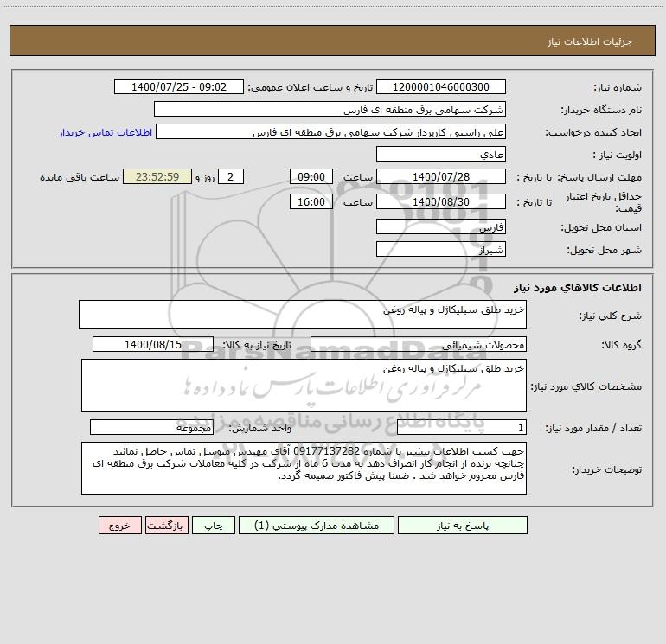Click the شرح کلی نیاز description box
666x644 pixels.
pos(303,315)
